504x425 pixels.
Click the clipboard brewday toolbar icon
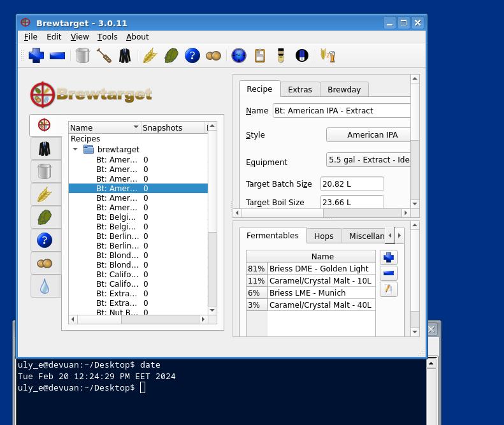tap(260, 55)
